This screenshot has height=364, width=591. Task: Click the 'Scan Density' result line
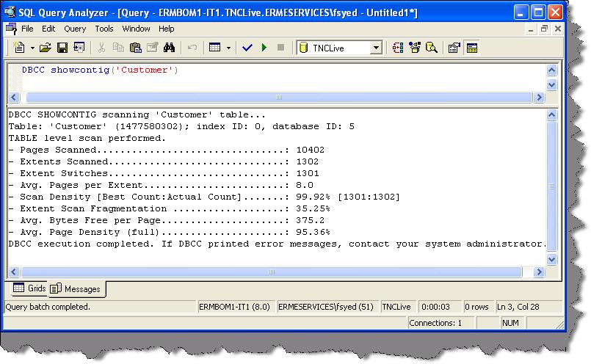tap(204, 197)
